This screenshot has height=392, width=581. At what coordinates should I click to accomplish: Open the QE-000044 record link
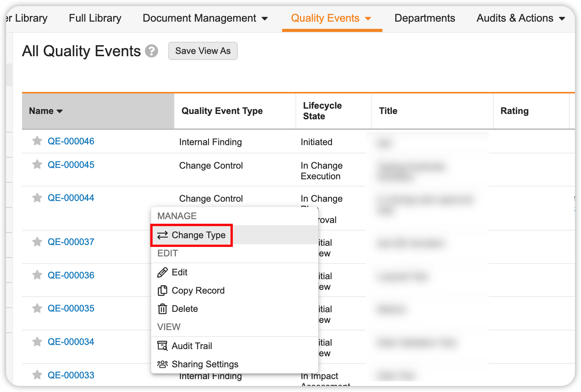click(71, 198)
